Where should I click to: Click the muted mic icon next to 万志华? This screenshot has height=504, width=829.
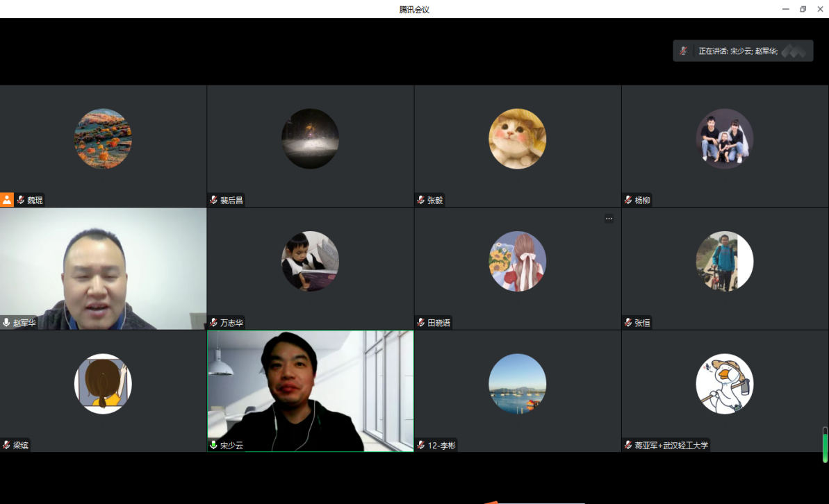tap(214, 323)
